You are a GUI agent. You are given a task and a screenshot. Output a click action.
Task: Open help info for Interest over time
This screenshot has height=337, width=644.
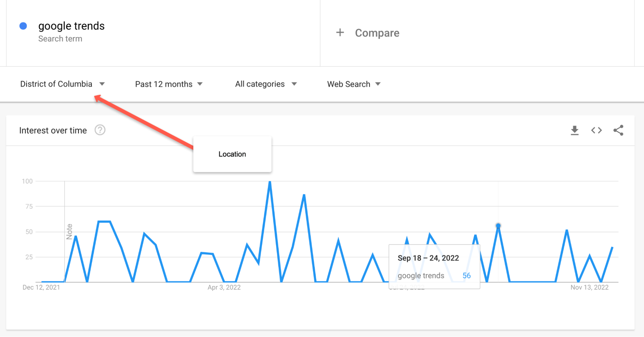click(x=100, y=130)
